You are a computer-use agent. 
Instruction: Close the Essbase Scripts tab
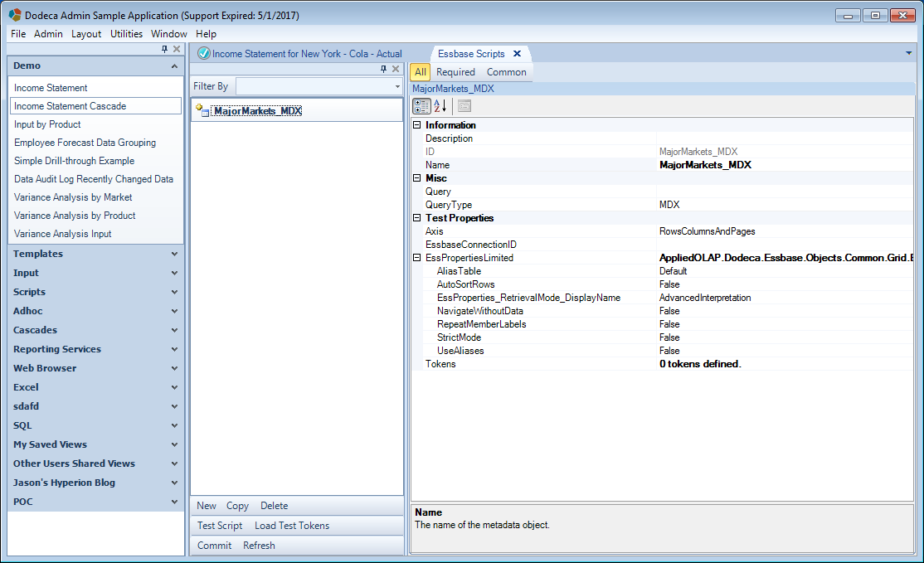[518, 54]
